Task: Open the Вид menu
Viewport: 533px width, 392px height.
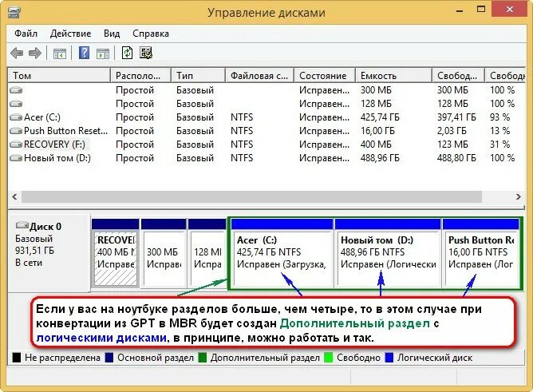Action: pos(112,34)
